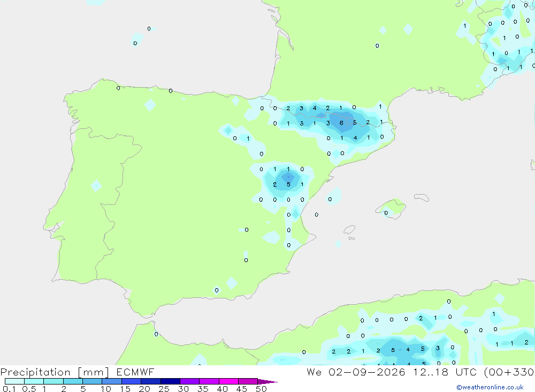Open the weatheronline.co.uk copyright link
The height and width of the screenshot is (392, 535).
(x=490, y=387)
